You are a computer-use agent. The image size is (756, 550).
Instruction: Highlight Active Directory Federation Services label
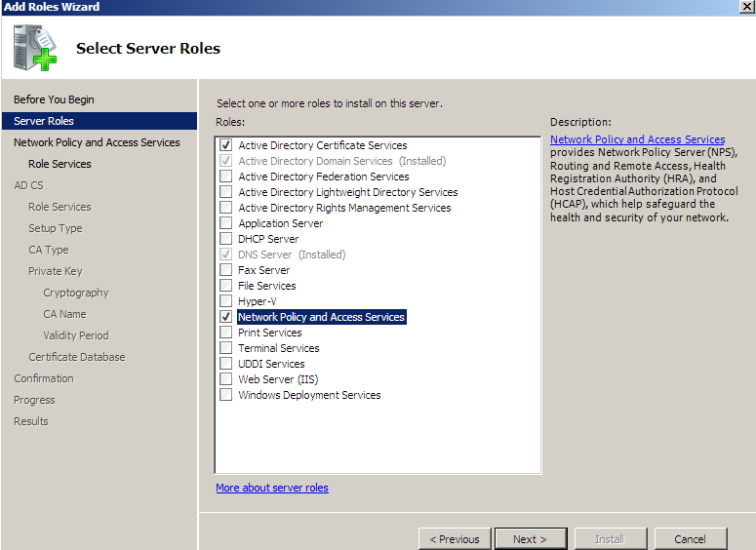click(324, 177)
